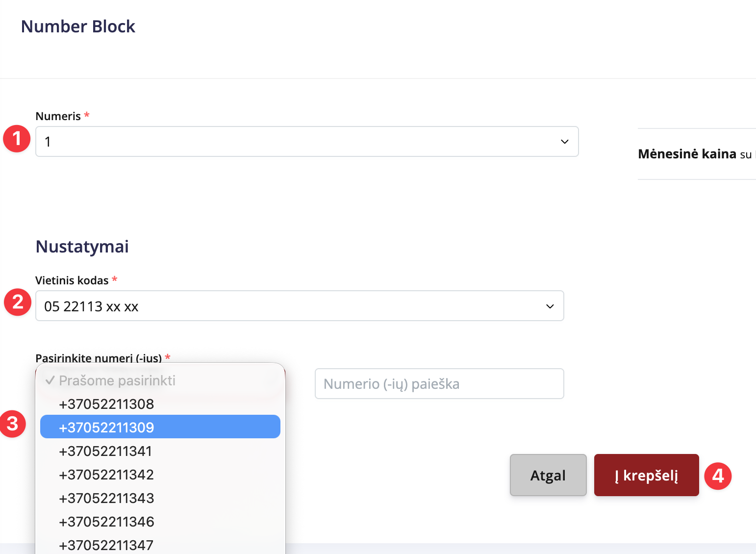Pick number +37052211346 option
Viewport: 756px width, 554px height.
[106, 522]
